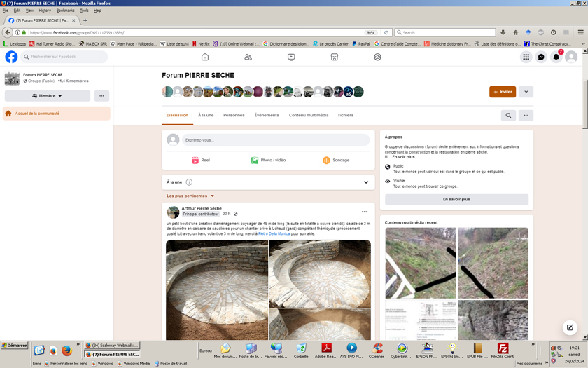This screenshot has height=368, width=588.
Task: Click the Démarrer start button
Action: coord(15,345)
